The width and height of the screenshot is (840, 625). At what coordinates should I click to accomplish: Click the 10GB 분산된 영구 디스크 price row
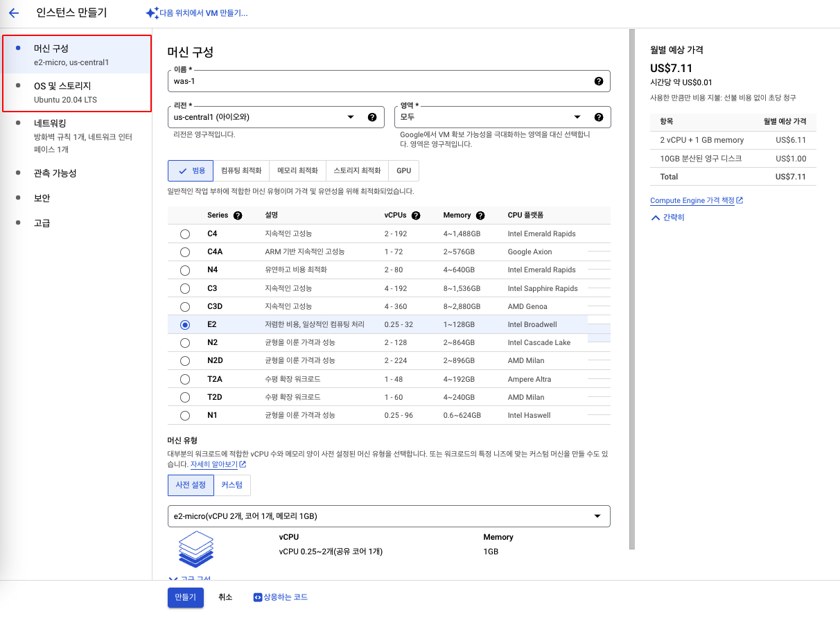tap(733, 159)
